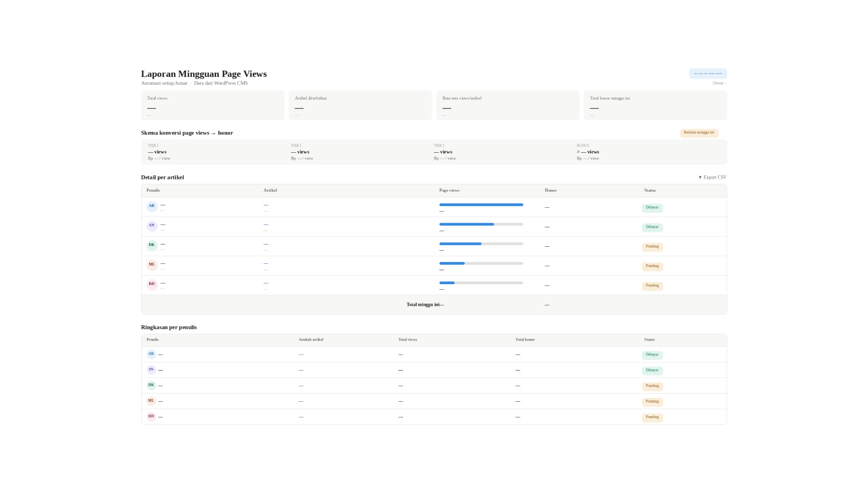868x488 pixels.
Task: Click Export CSV link
Action: [712, 177]
